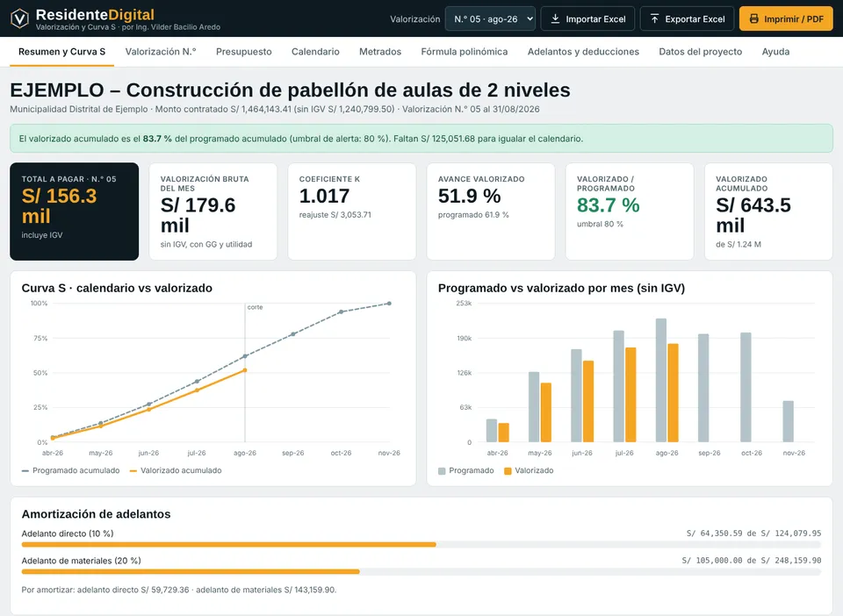Click the Avance valorizado value 51.9 %
The image size is (843, 616).
tap(469, 196)
